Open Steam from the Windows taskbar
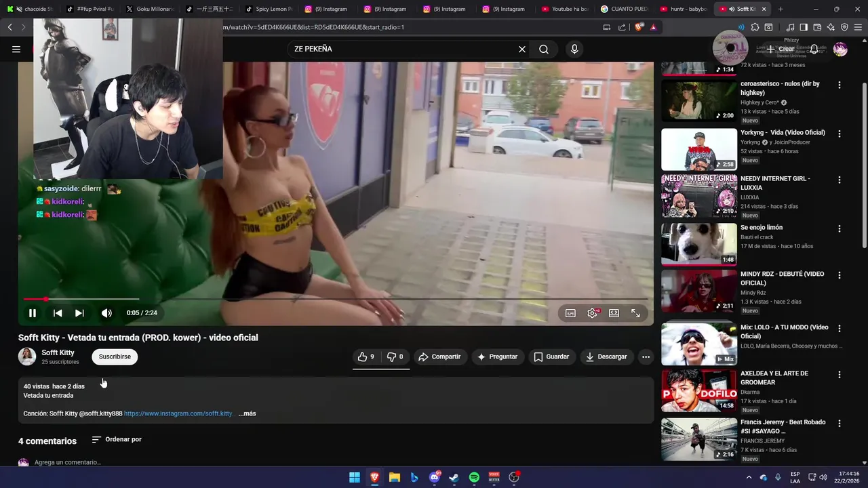868x488 pixels. (x=454, y=477)
